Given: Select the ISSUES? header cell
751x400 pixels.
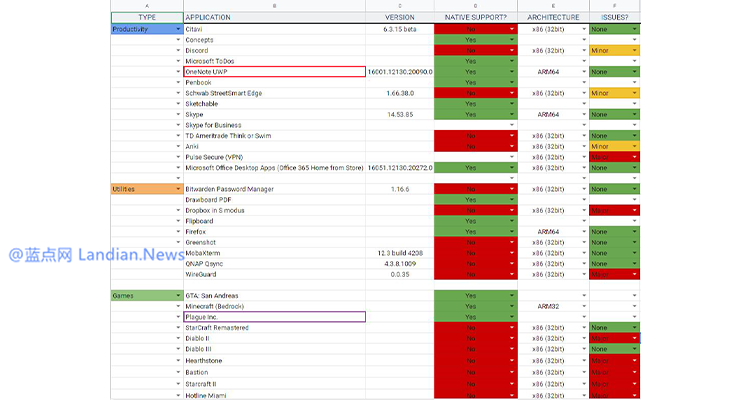Looking at the screenshot, I should tap(614, 17).
